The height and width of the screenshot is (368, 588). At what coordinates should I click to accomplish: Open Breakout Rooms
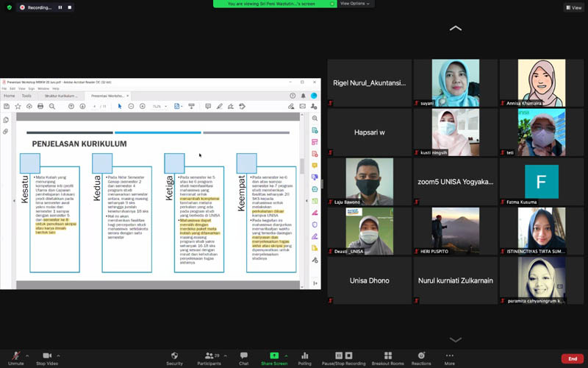tap(388, 358)
